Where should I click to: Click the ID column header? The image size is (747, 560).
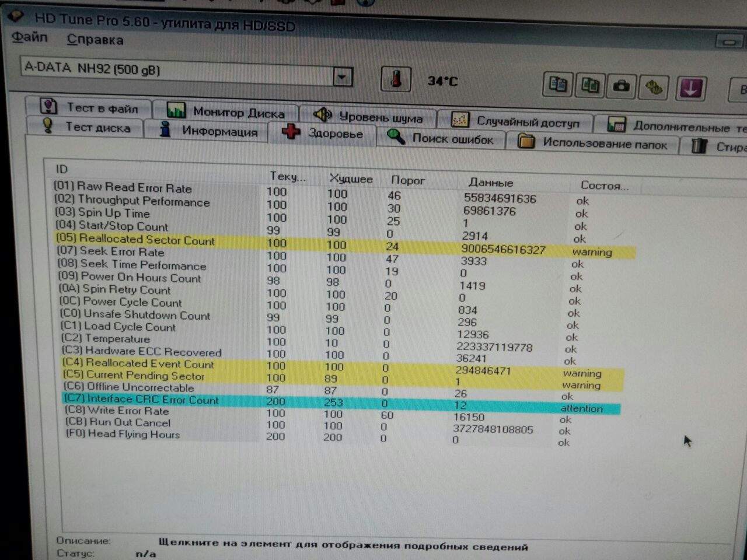pyautogui.click(x=61, y=169)
